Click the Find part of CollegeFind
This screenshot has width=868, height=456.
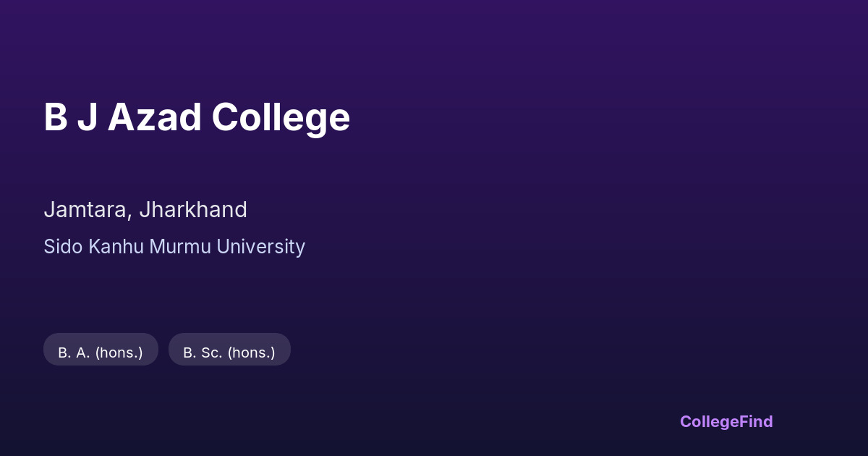757,422
